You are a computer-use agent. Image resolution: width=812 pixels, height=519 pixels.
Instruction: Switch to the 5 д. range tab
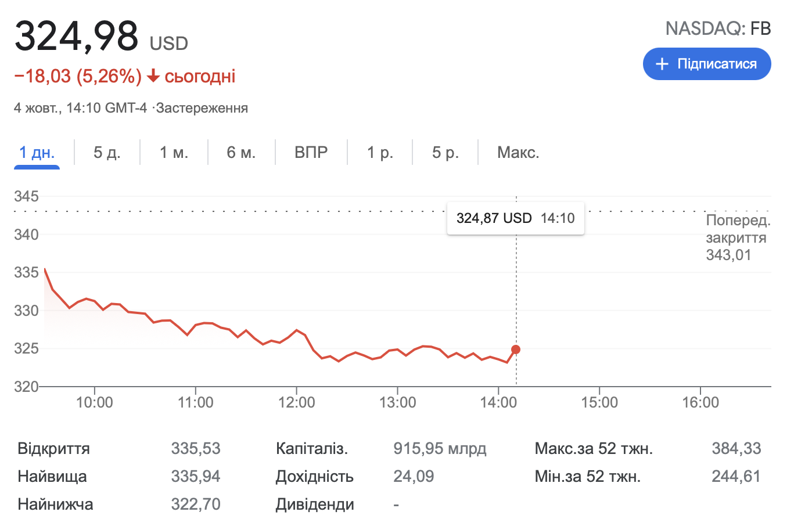tap(107, 153)
